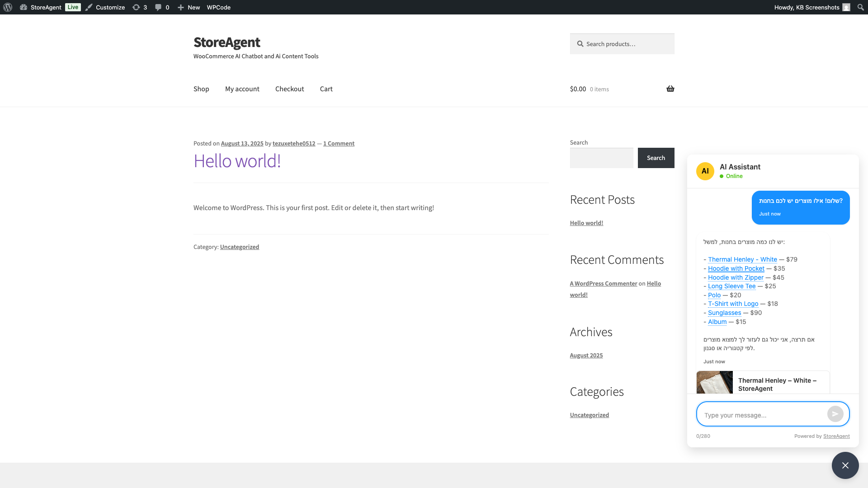Open WPCode in admin bar
868x488 pixels.
[x=219, y=7]
